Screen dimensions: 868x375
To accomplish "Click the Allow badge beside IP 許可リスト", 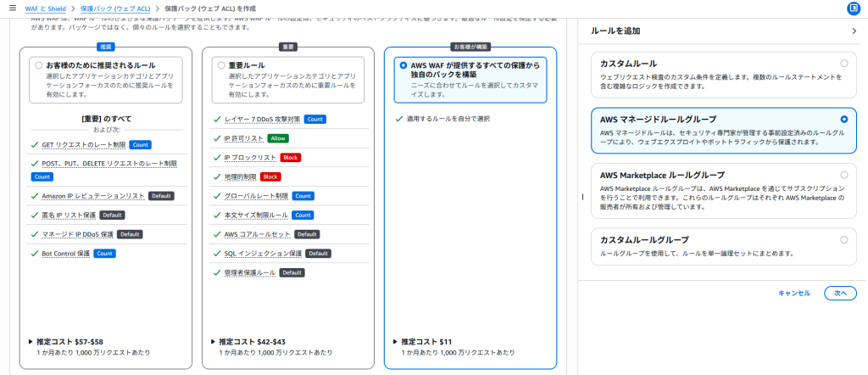I will click(278, 138).
